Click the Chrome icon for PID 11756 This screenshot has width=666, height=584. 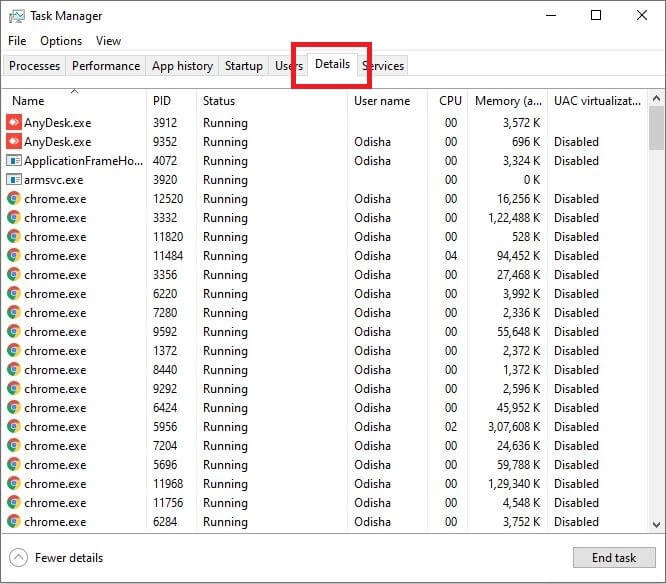[14, 502]
